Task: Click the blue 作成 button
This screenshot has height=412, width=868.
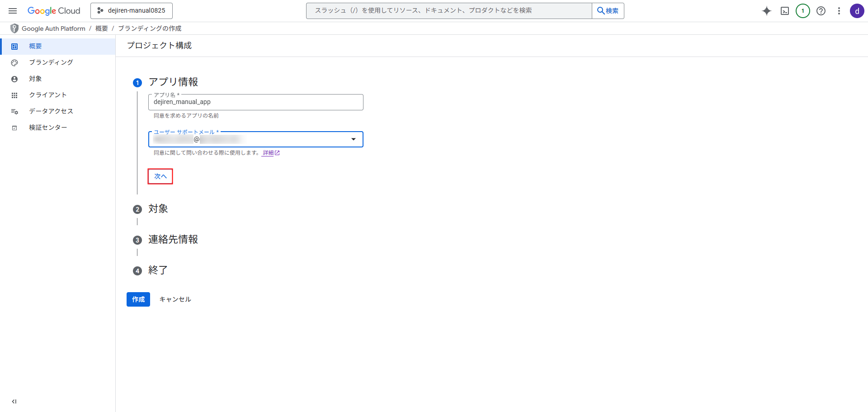Action: pyautogui.click(x=138, y=299)
